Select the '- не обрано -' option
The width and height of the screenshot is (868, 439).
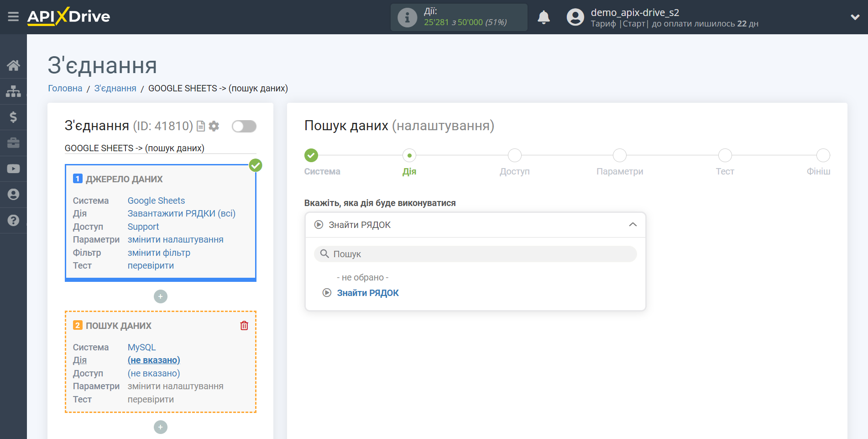pyautogui.click(x=362, y=277)
